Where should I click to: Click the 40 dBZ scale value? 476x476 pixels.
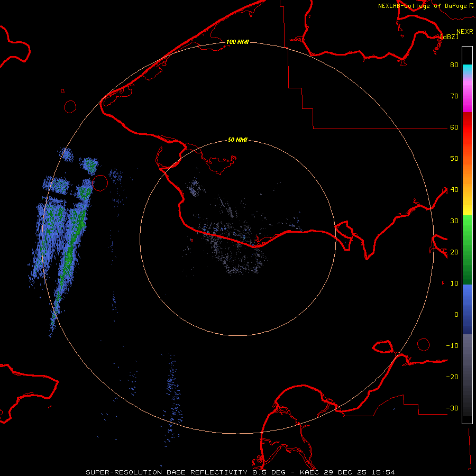tap(454, 189)
